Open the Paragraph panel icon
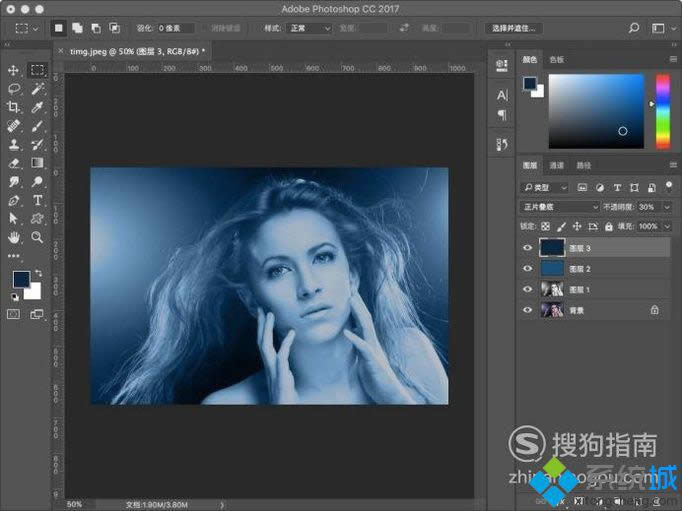 (502, 115)
